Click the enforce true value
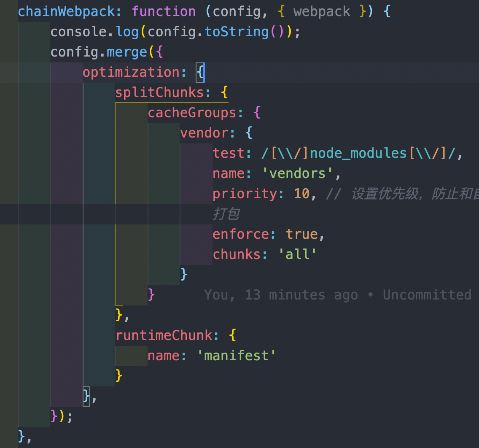This screenshot has width=479, height=448. coord(301,234)
